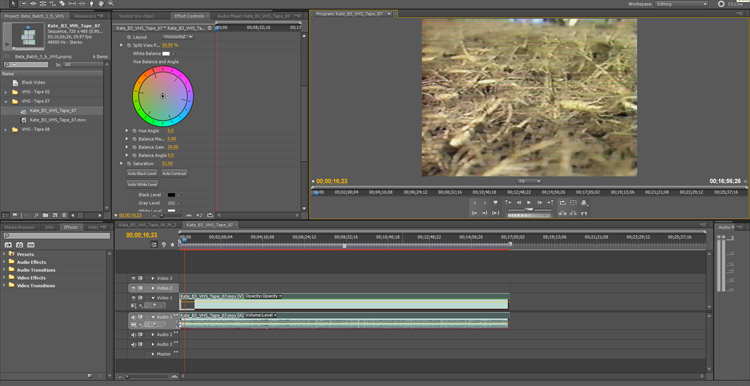This screenshot has width=750, height=386.
Task: Play the Program monitor video
Action: [x=529, y=203]
